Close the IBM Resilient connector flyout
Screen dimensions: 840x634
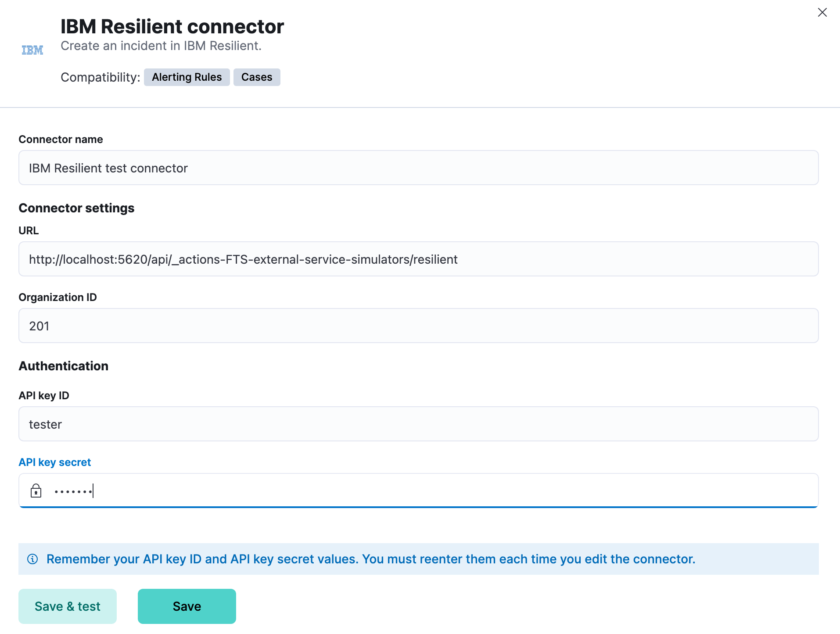(822, 12)
